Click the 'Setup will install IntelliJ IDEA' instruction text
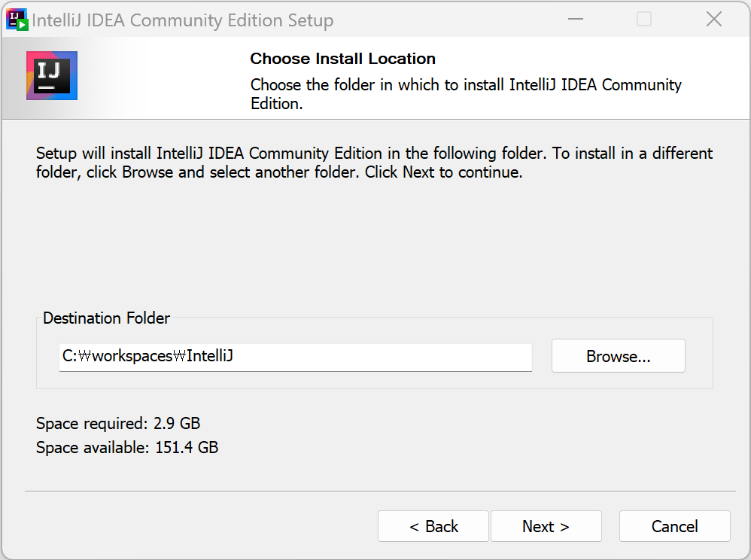Image resolution: width=751 pixels, height=560 pixels. pyautogui.click(x=374, y=163)
